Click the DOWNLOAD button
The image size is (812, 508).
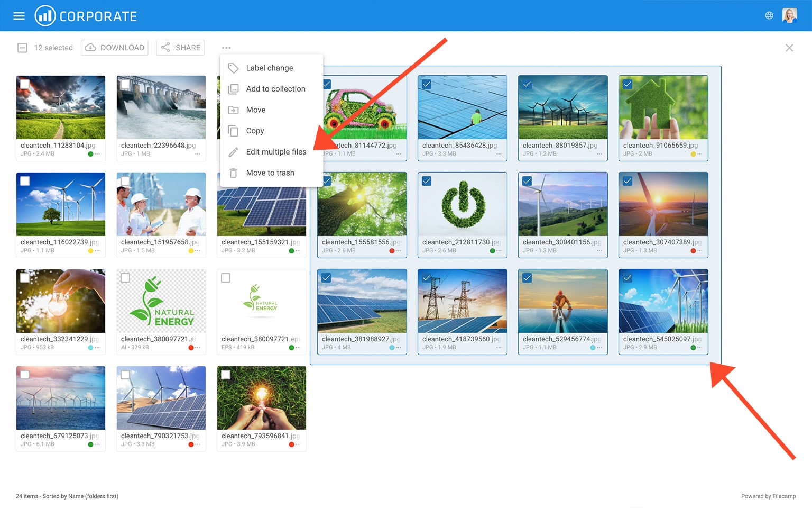[x=115, y=48]
